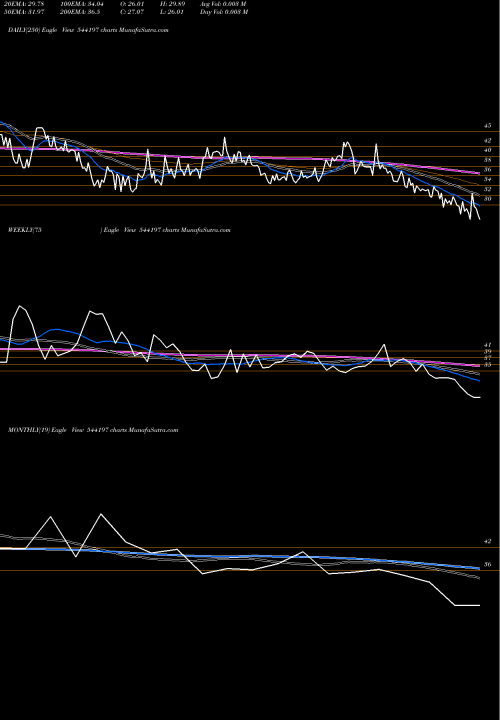
Task: Select the high price H: 29.89
Action: point(171,4)
